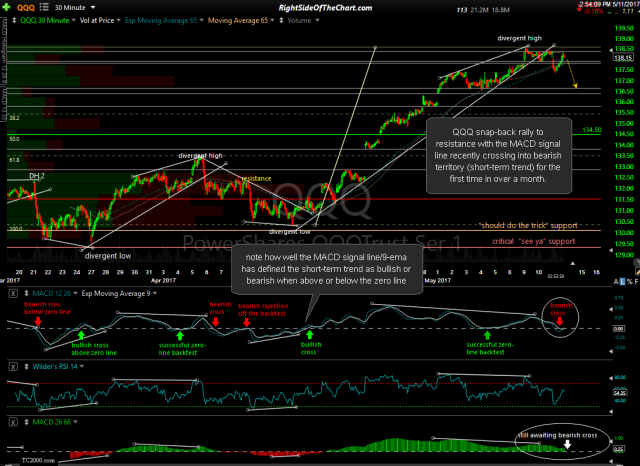Select the 'DH 2' label at left

[37, 176]
